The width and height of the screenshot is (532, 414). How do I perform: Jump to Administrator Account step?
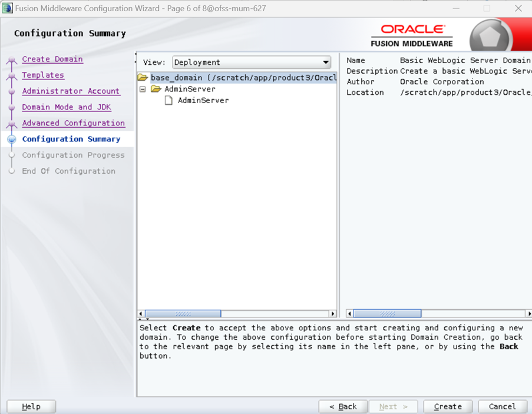point(71,91)
